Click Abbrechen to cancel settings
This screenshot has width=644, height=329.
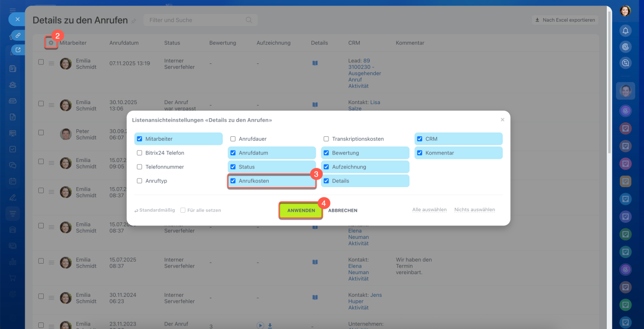[x=343, y=210]
